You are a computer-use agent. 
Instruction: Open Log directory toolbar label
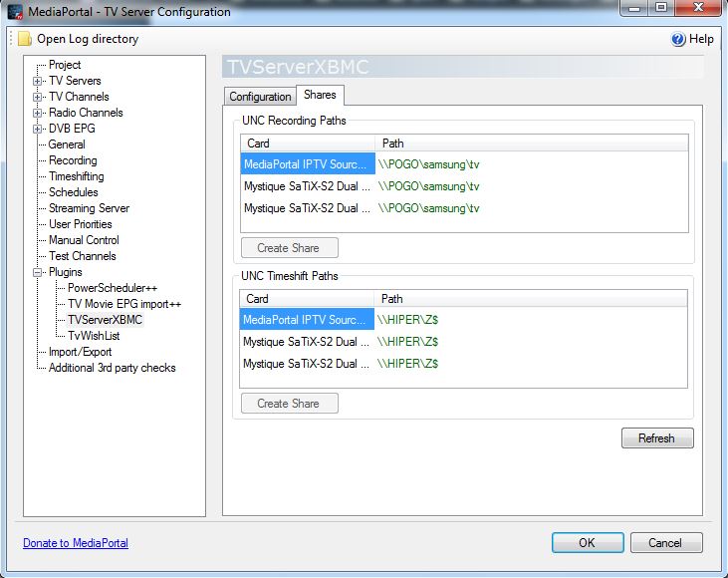coord(88,39)
